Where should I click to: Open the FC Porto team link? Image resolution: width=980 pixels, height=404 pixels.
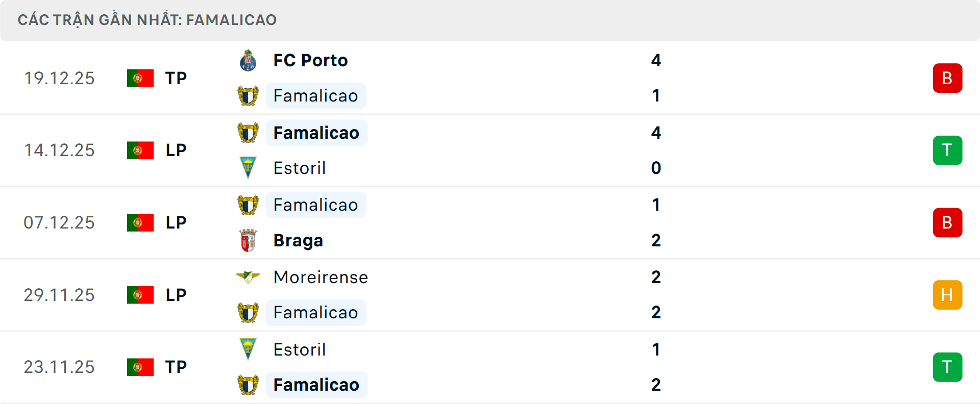point(310,61)
